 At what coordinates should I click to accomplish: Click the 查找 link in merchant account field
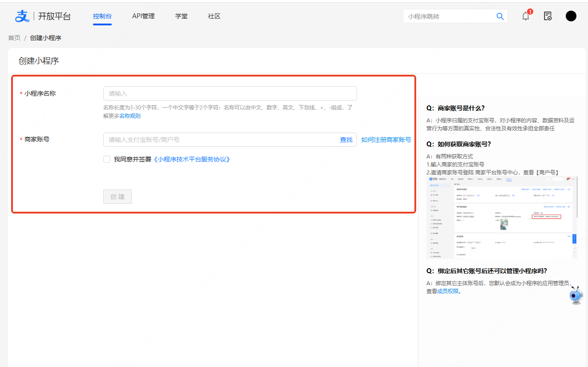pos(346,139)
